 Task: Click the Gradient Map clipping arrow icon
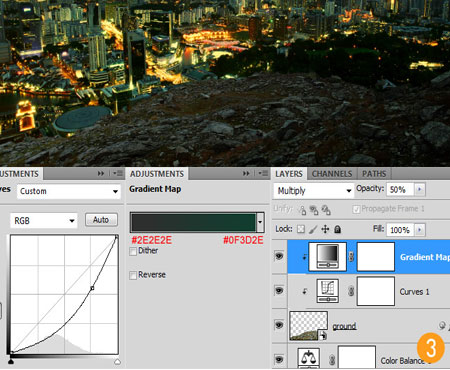[x=305, y=257]
